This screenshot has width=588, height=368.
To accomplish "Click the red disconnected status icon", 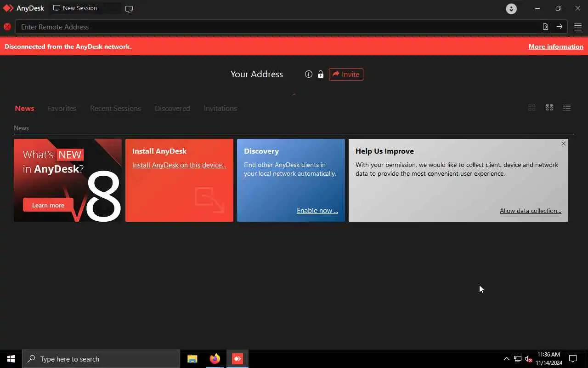I will pyautogui.click(x=7, y=27).
